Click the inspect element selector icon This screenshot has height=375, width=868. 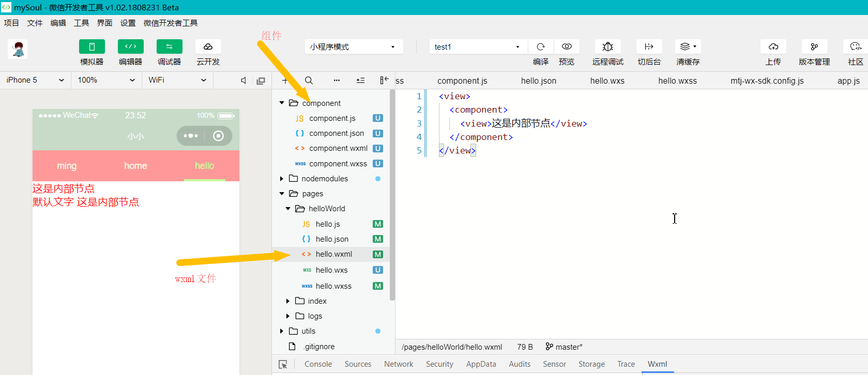[x=283, y=364]
